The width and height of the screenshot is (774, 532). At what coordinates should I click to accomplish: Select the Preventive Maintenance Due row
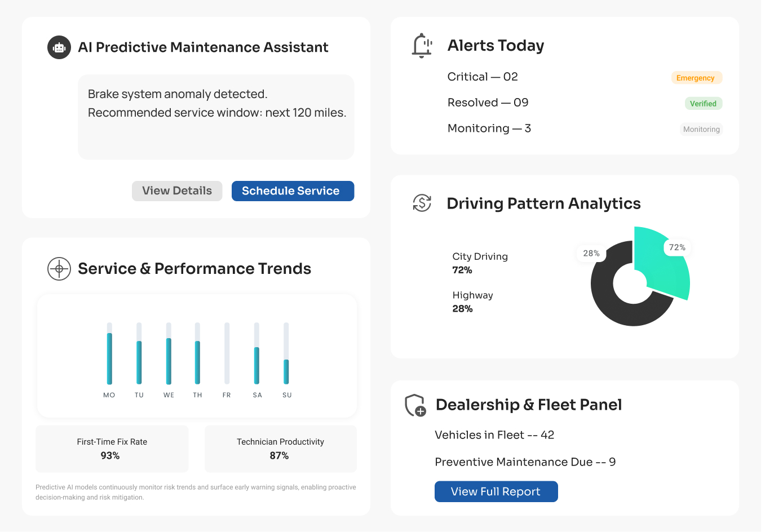coord(525,462)
